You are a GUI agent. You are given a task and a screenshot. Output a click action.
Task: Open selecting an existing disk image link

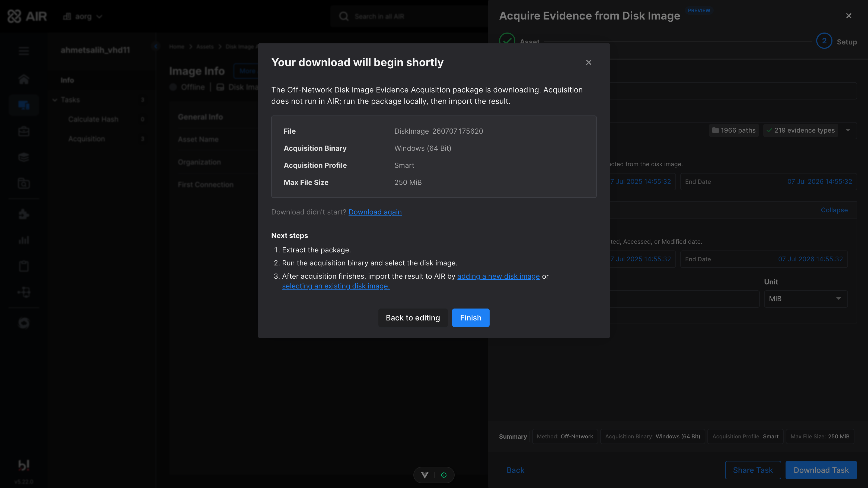[336, 286]
